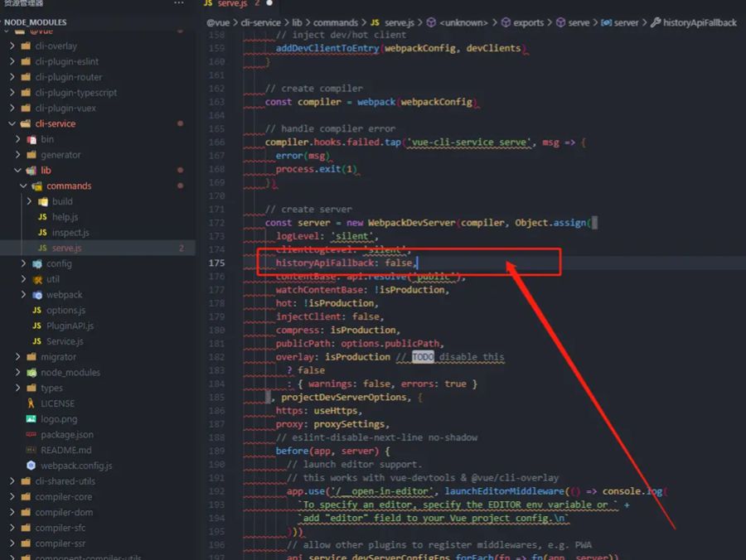Screen dimensions: 746x560
Task: Expand the compiler-core folder
Action: [13, 497]
